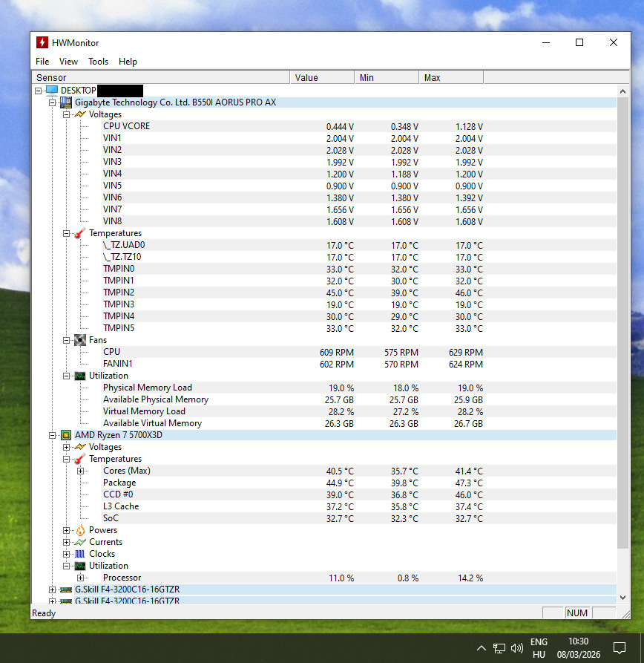Image resolution: width=644 pixels, height=663 pixels.
Task: Click the DESKTOP computer monitor icon
Action: [52, 91]
